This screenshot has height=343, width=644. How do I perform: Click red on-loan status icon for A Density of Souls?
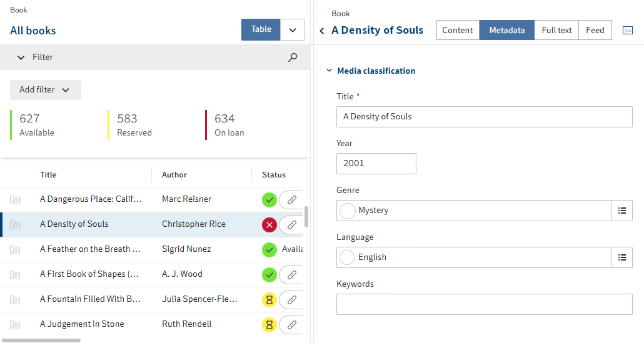[269, 225]
